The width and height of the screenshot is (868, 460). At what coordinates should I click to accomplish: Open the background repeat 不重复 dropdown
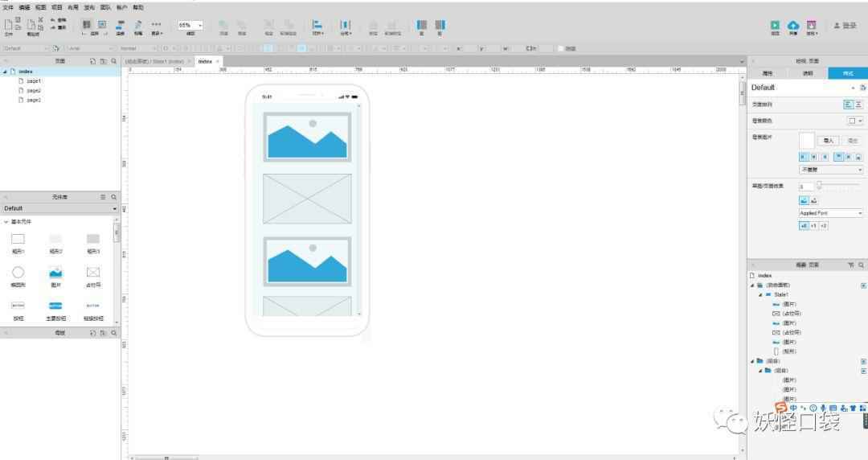pos(831,170)
